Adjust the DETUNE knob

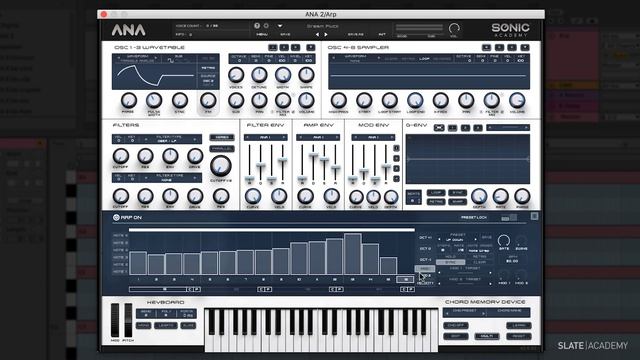coord(259,75)
